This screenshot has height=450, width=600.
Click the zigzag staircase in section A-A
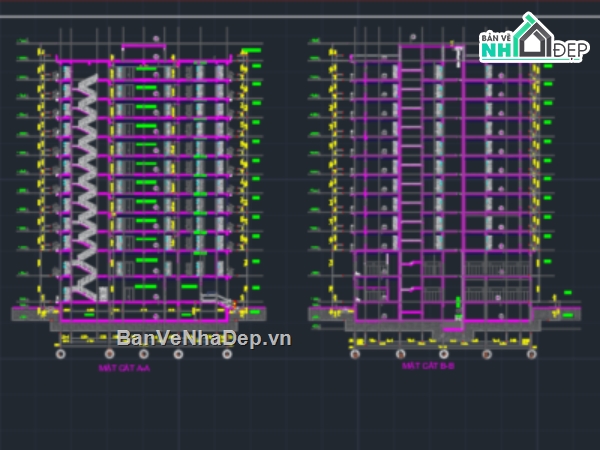point(84,188)
